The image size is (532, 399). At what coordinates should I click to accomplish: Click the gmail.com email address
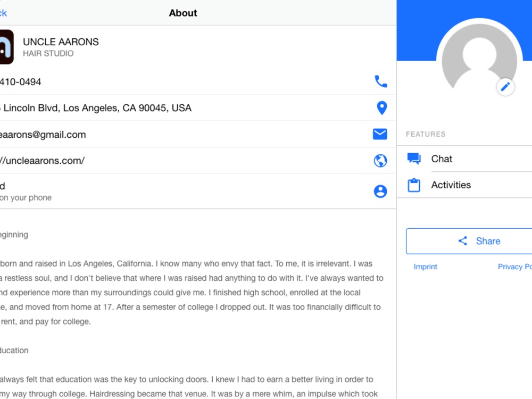(43, 135)
